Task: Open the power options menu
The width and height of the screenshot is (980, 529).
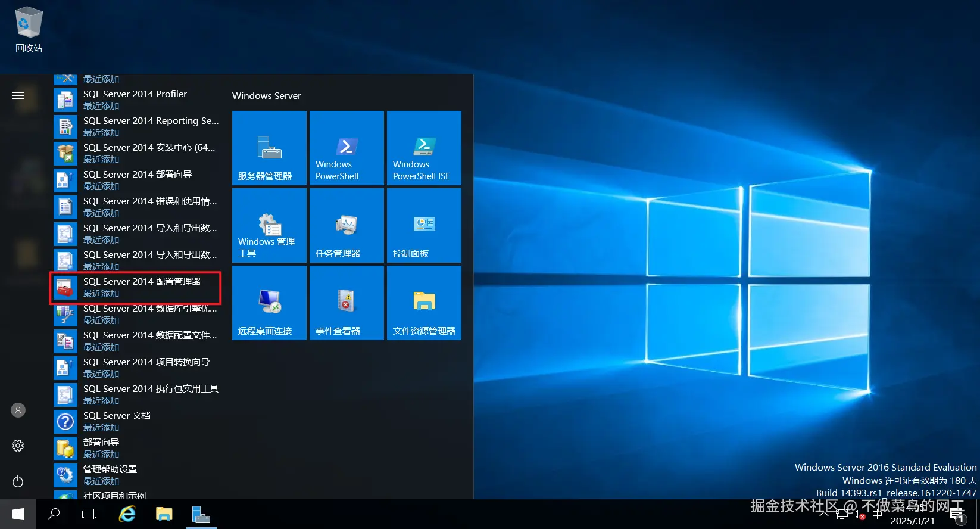Action: pyautogui.click(x=18, y=481)
